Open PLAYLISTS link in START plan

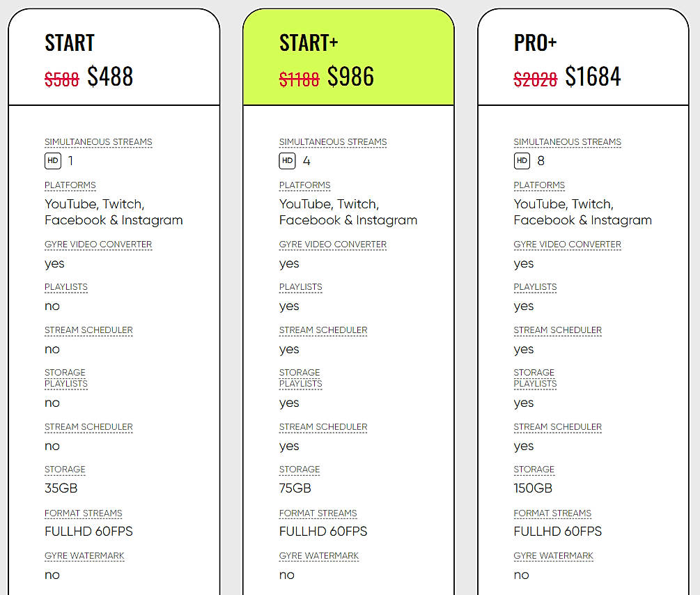coord(65,287)
